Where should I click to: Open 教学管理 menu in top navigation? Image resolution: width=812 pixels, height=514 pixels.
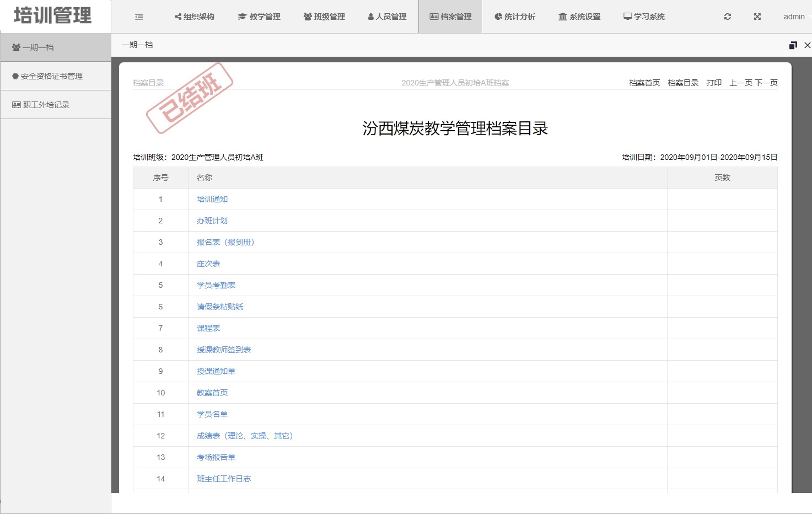[x=259, y=17]
